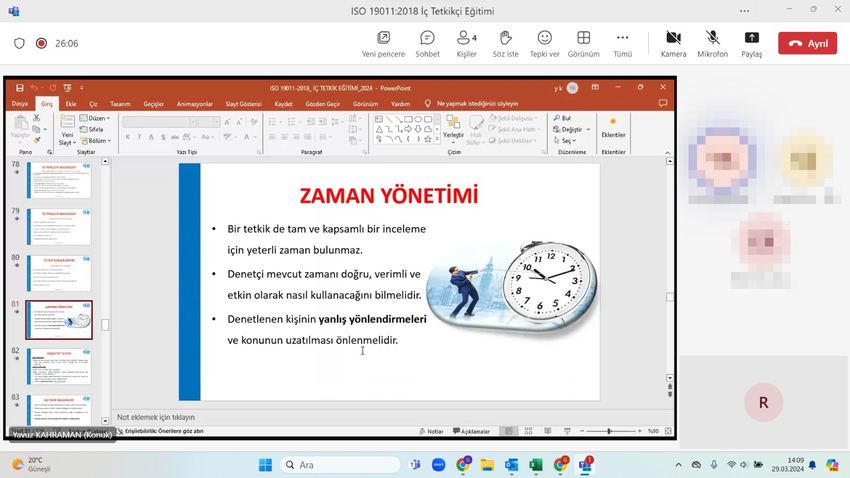Image resolution: width=850 pixels, height=478 pixels.
Task: Switch to Slide Sorter view icon
Action: coord(528,431)
